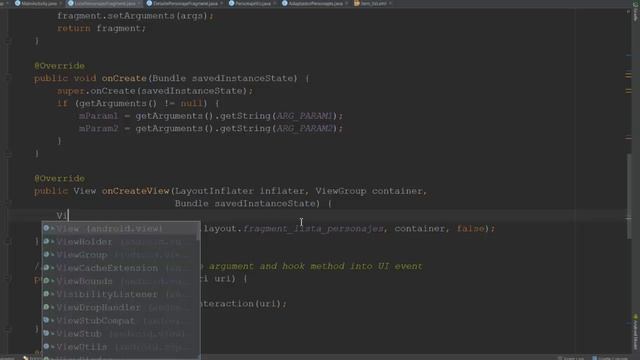Click class icon beside ViewBounds suggestion
This screenshot has height=360, width=640.
(46, 280)
